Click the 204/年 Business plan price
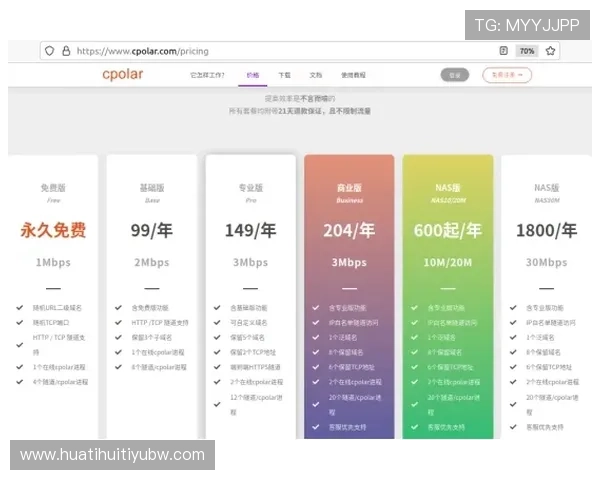Viewport: 600px width, 480px height. coord(349,230)
